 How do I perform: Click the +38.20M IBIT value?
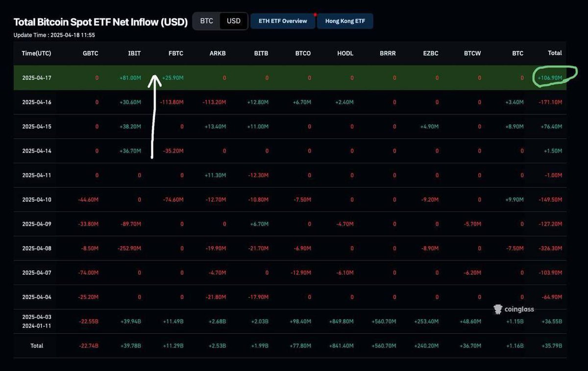point(130,127)
